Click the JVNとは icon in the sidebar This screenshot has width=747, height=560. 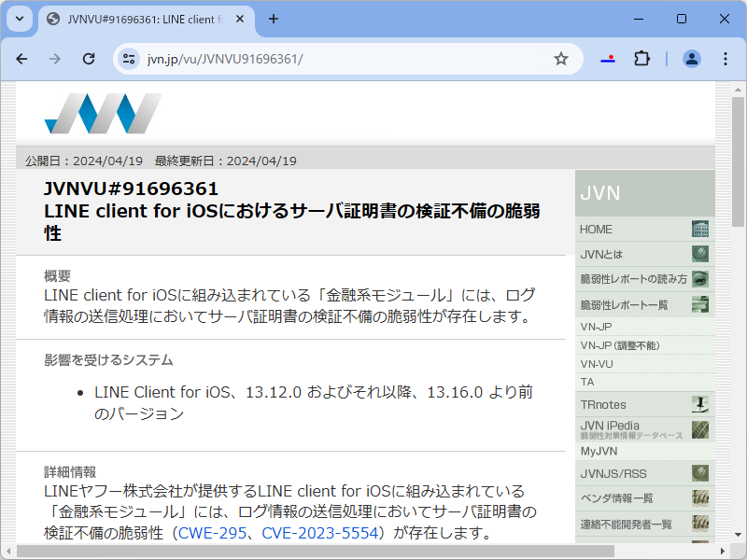click(x=698, y=254)
